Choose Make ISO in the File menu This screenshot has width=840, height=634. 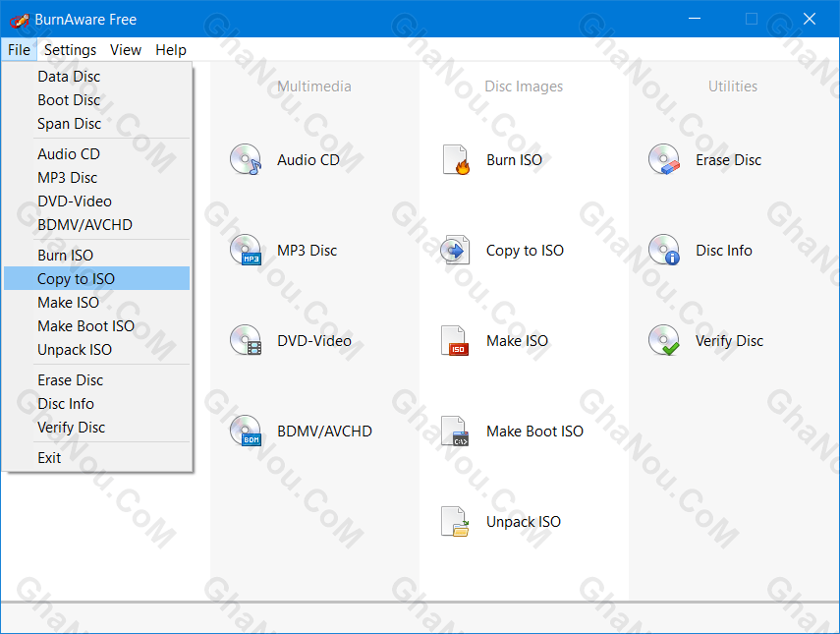(97, 303)
